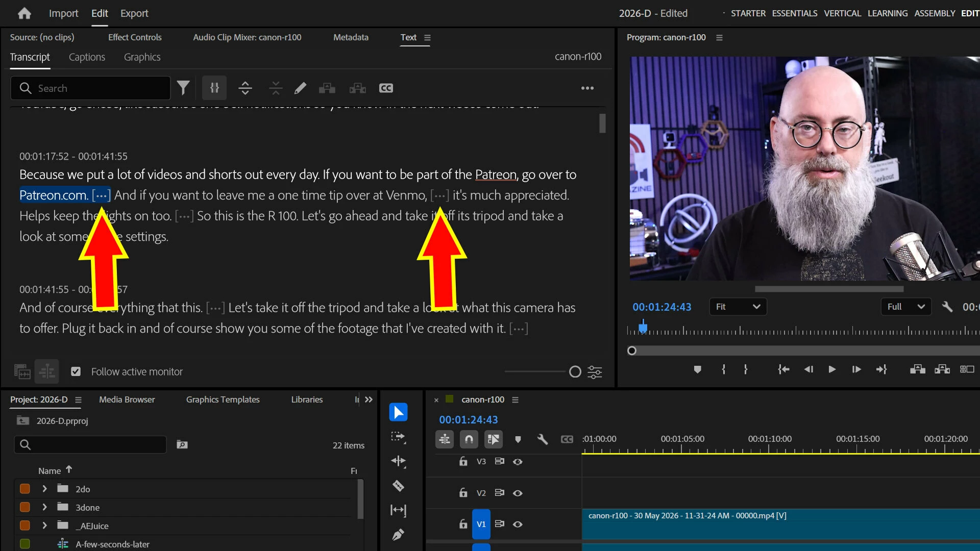
Task: Switch to the Captions tab
Action: (x=87, y=57)
